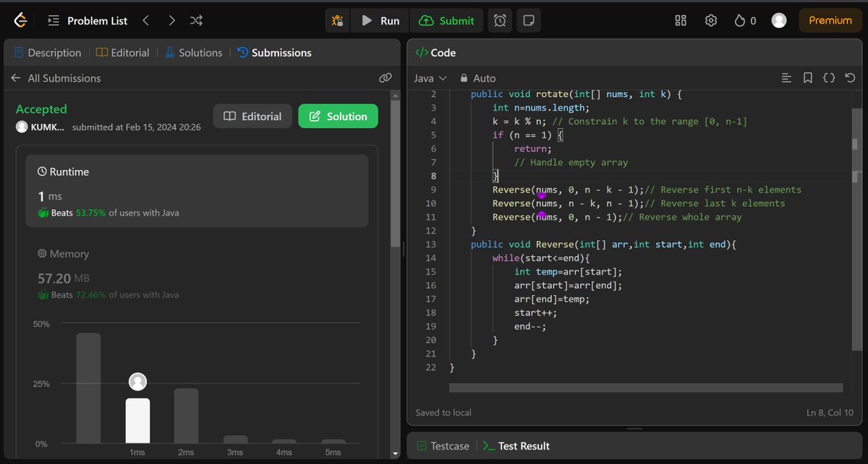The image size is (868, 464).
Task: Click the 5ms axis label
Action: tap(333, 452)
